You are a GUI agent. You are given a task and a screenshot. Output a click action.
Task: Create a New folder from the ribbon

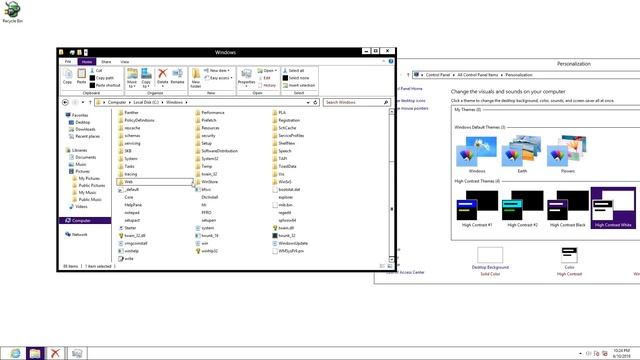196,78
